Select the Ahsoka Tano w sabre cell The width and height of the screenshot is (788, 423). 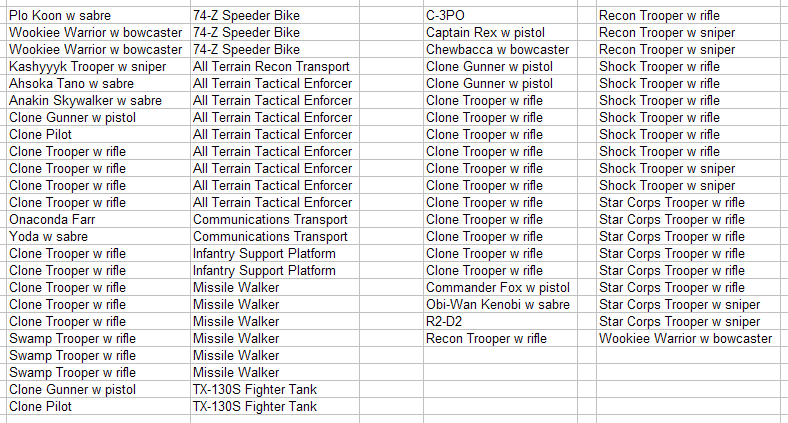pos(98,83)
